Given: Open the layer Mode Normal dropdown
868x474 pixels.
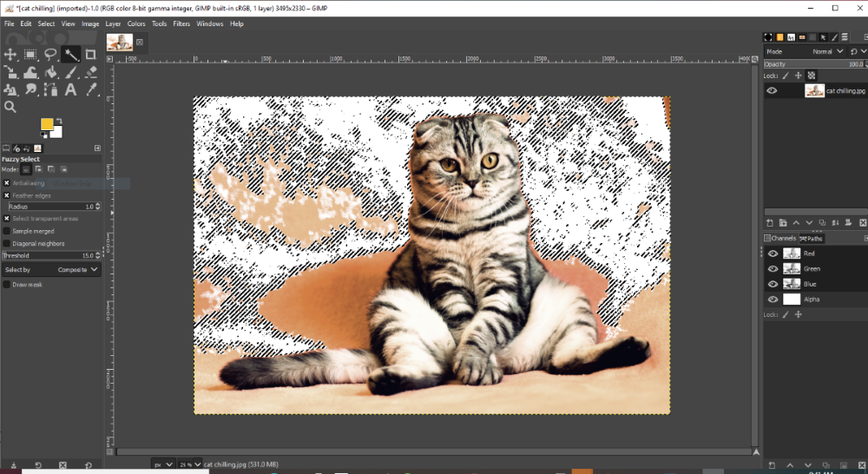Looking at the screenshot, I should point(823,52).
